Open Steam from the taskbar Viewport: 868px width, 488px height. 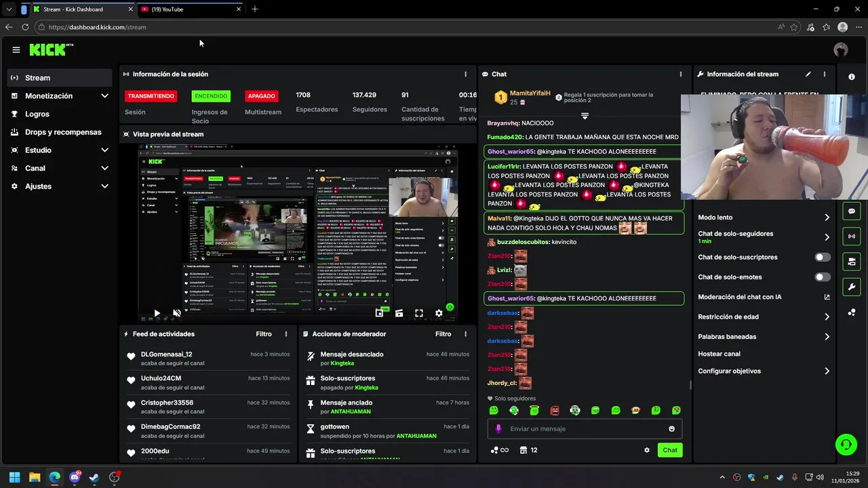coord(94,478)
